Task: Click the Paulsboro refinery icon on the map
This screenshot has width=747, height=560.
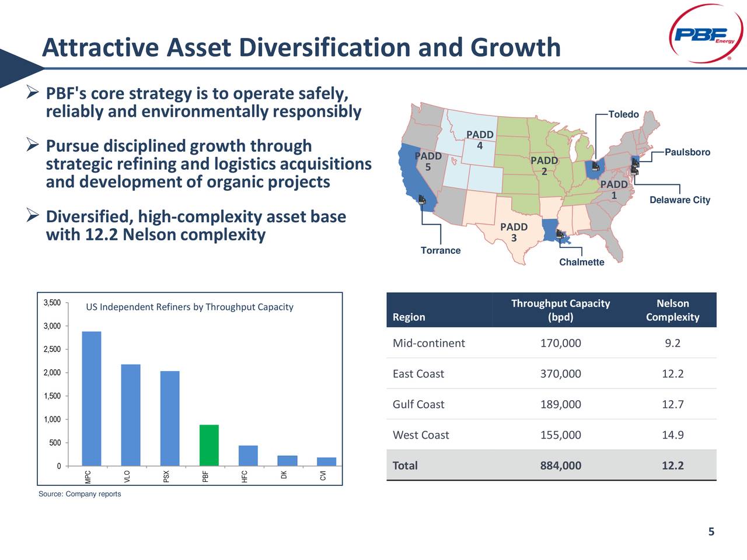Action: point(635,162)
